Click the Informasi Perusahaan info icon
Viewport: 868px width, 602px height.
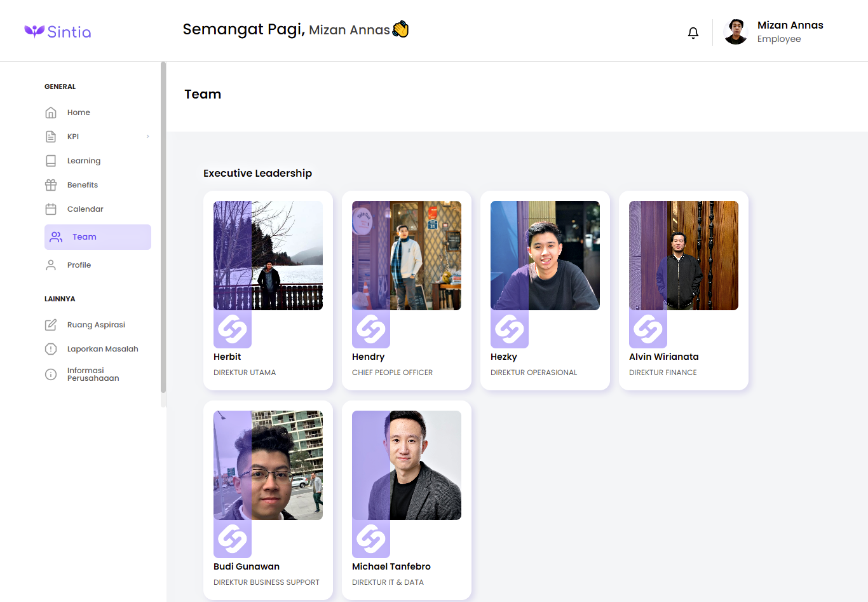pyautogui.click(x=51, y=374)
